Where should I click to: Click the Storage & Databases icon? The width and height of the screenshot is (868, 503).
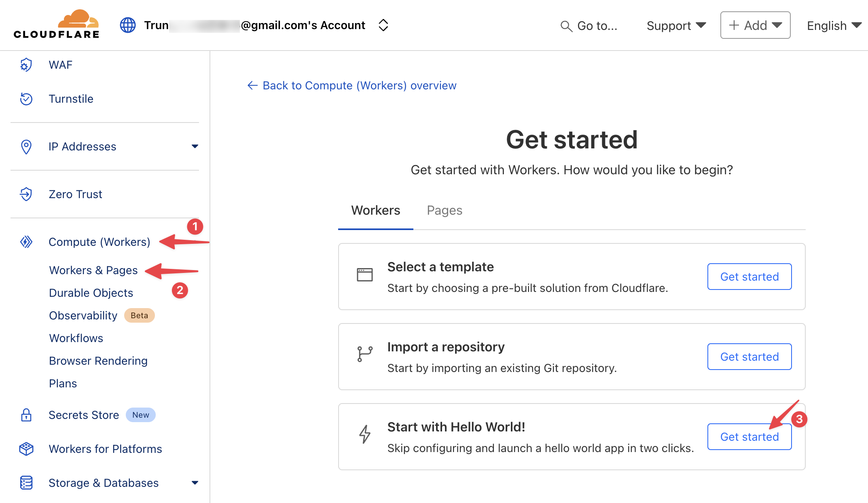[26, 483]
